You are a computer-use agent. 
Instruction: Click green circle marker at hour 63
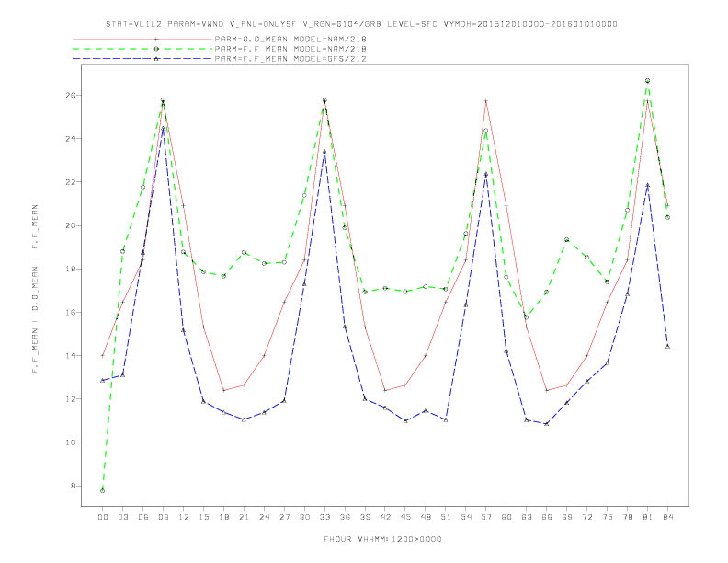pyautogui.click(x=527, y=317)
